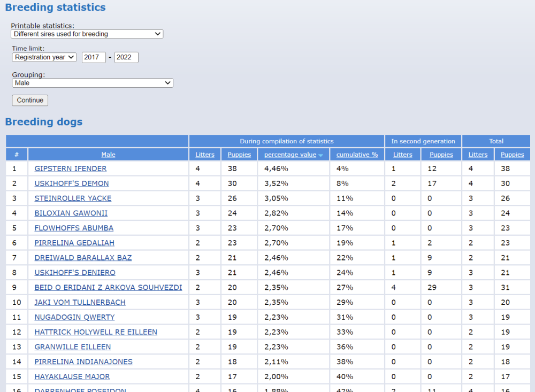535x392 pixels.
Task: Expand the Grouping dropdown set to Male
Action: coord(93,83)
